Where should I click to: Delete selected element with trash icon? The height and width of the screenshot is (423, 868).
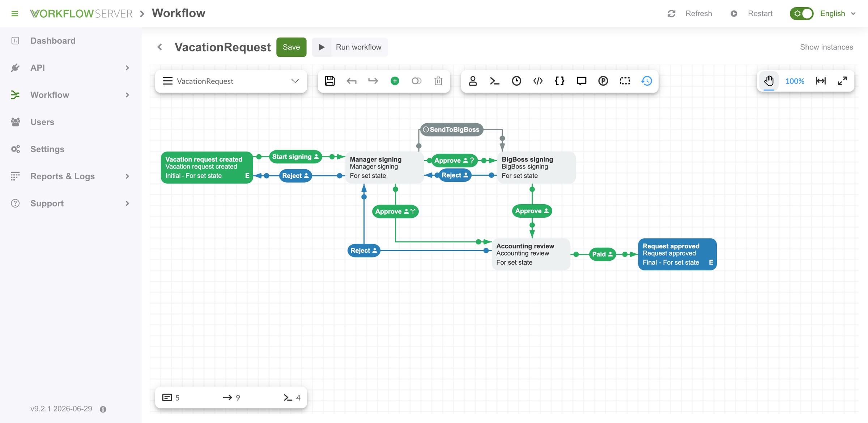point(438,81)
